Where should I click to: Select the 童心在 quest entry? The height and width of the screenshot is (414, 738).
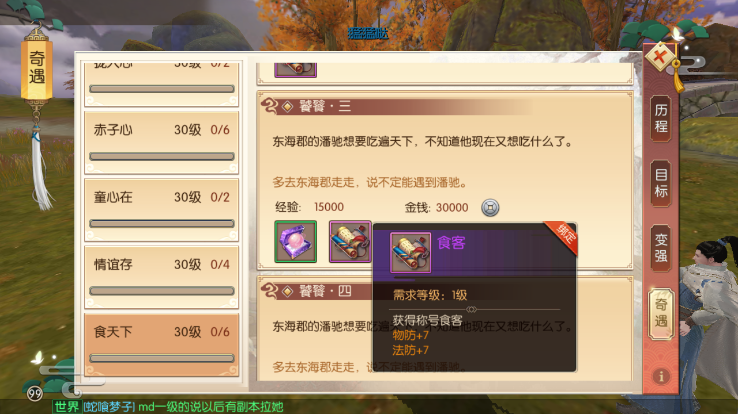(x=161, y=210)
